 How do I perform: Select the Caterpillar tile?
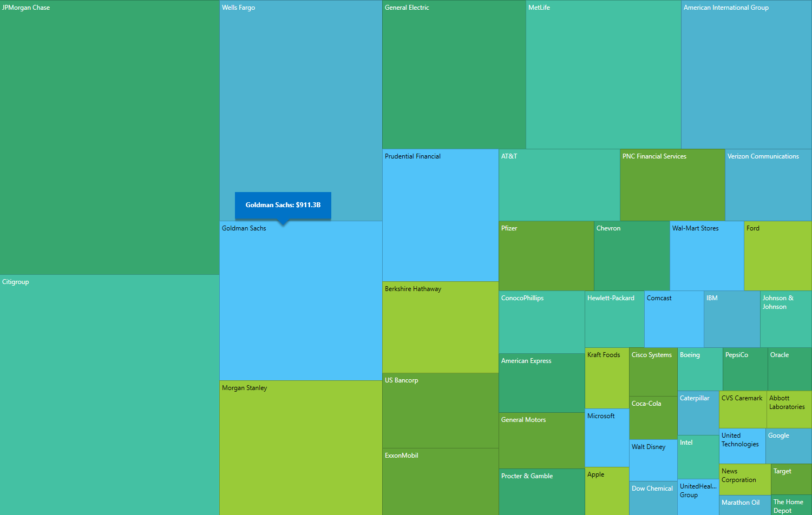point(698,413)
